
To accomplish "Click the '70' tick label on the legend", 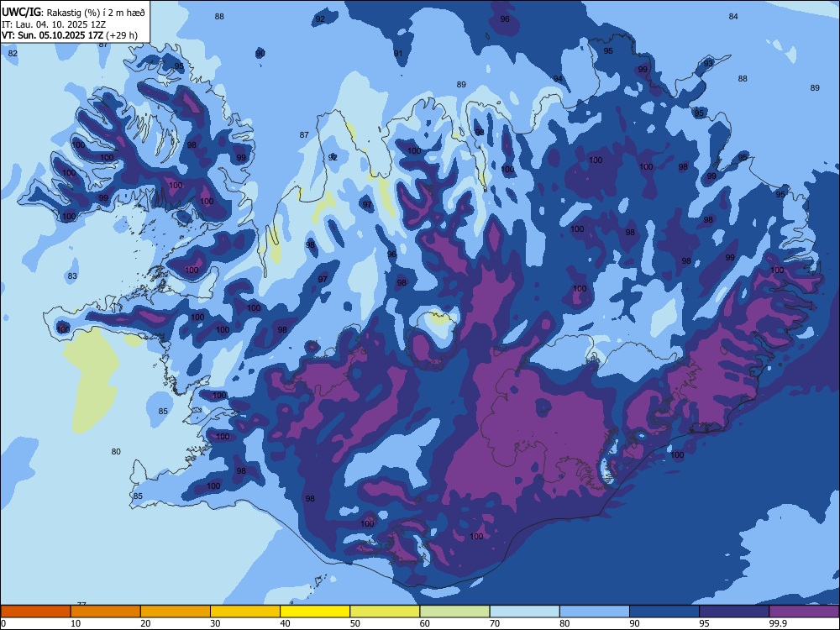I will [495, 623].
